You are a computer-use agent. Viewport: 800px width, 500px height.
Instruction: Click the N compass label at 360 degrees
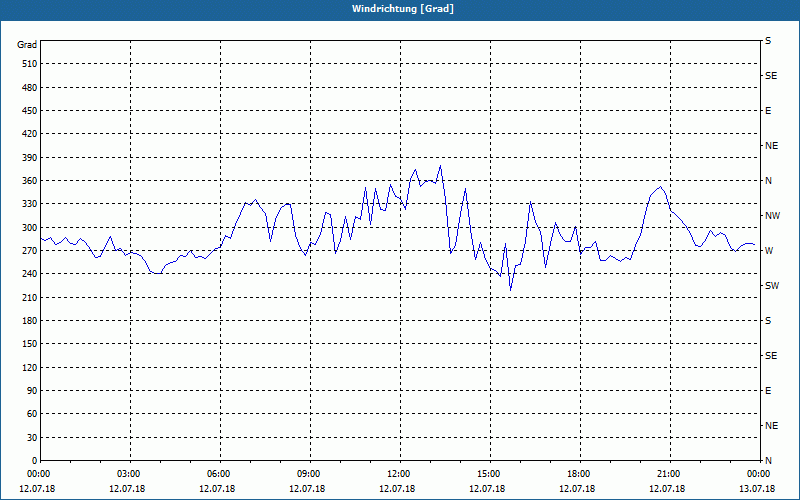click(768, 181)
